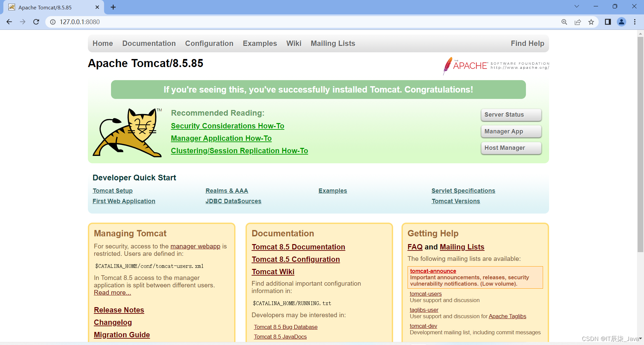Open the FAQ link in Getting Help
Image resolution: width=644 pixels, height=345 pixels.
[x=415, y=247]
